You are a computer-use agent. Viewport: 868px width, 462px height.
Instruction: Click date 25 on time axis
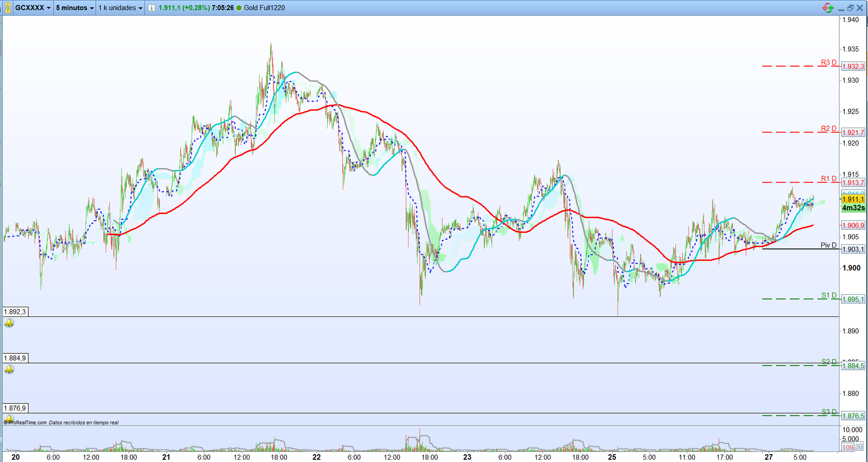click(x=612, y=457)
